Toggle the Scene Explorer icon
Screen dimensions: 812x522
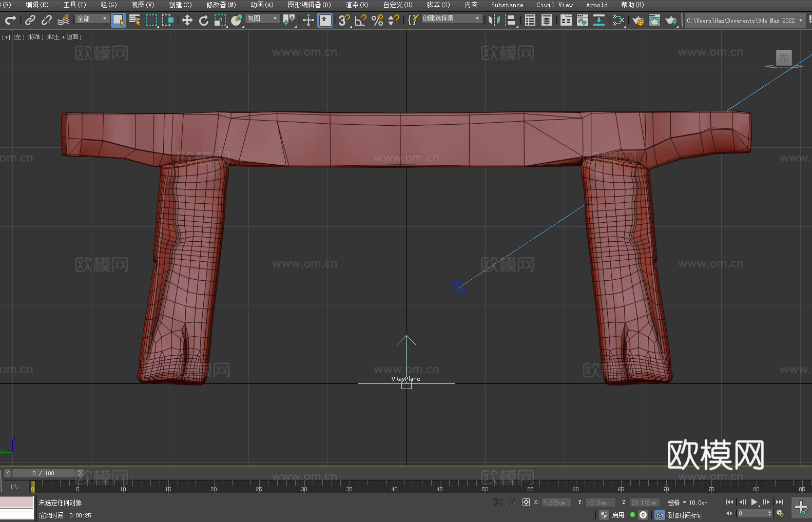(x=530, y=20)
